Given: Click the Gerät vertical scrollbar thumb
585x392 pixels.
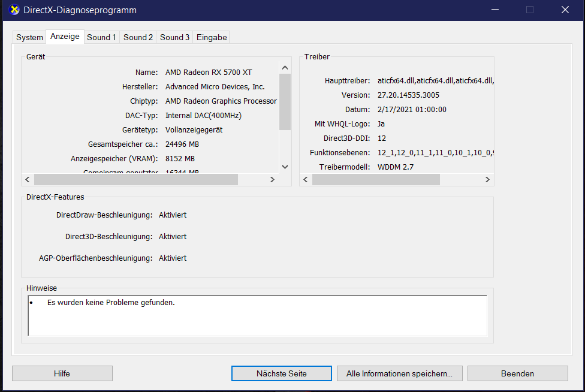Looking at the screenshot, I should pyautogui.click(x=285, y=102).
